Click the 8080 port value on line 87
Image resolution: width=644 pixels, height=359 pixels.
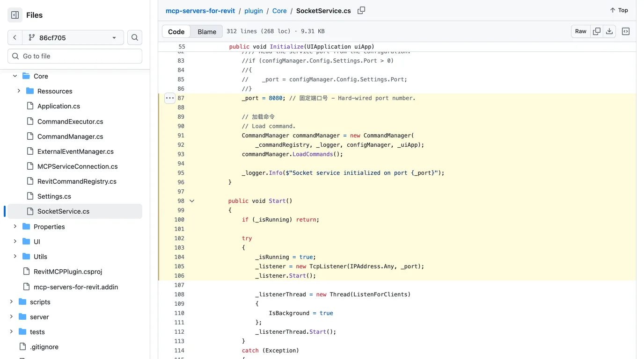(x=275, y=98)
